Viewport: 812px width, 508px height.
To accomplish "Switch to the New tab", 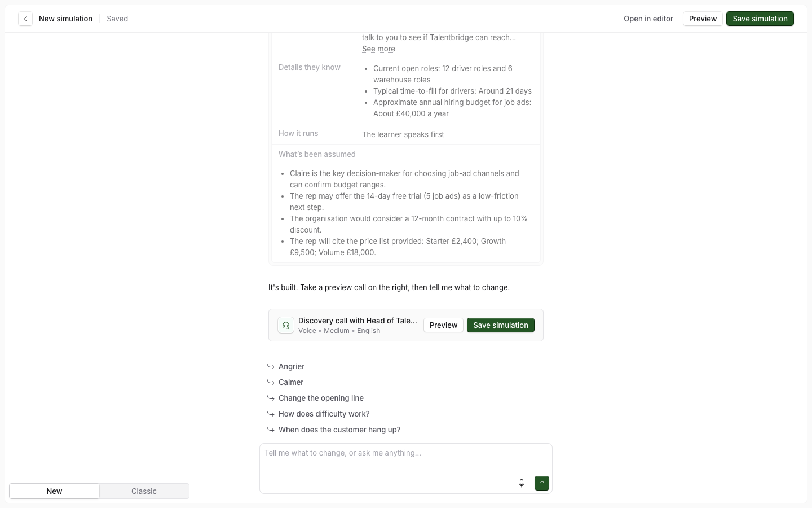I will click(x=54, y=491).
